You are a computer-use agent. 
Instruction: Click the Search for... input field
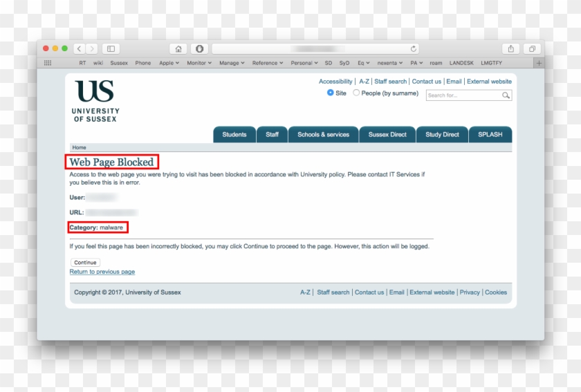click(x=463, y=95)
